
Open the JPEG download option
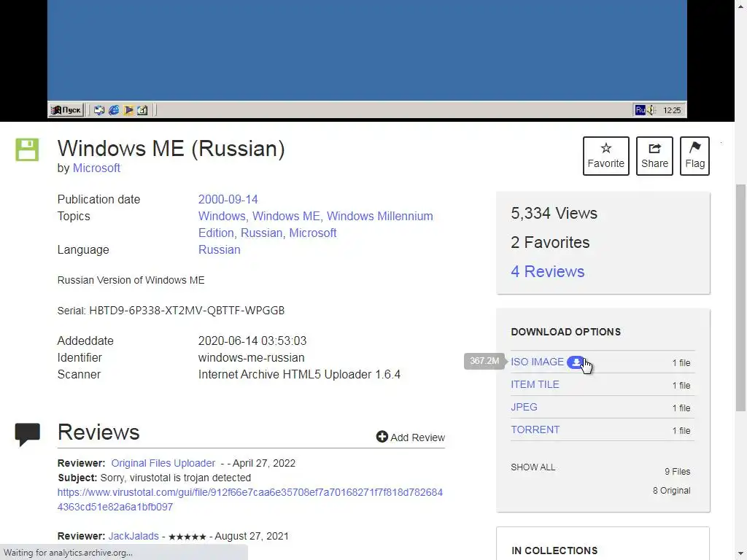point(524,407)
